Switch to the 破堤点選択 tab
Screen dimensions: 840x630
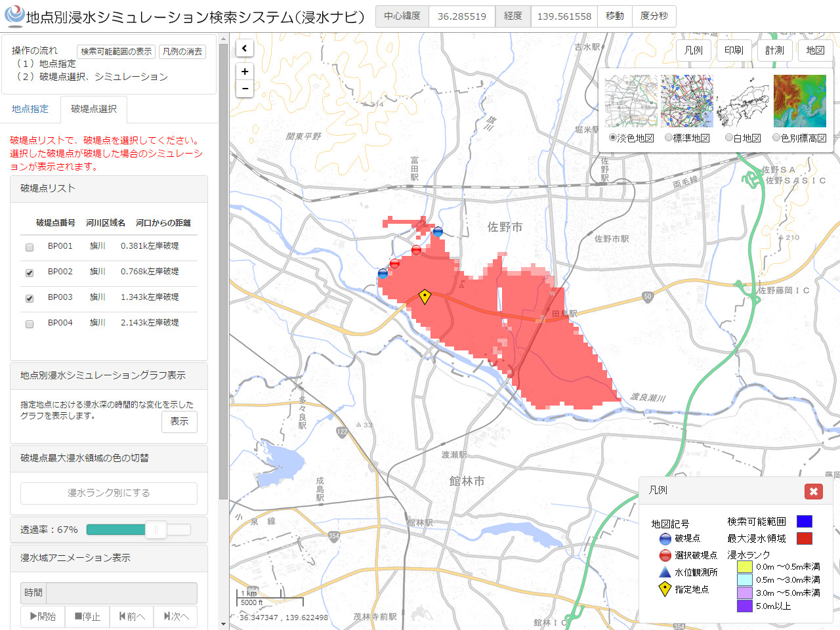(x=94, y=109)
